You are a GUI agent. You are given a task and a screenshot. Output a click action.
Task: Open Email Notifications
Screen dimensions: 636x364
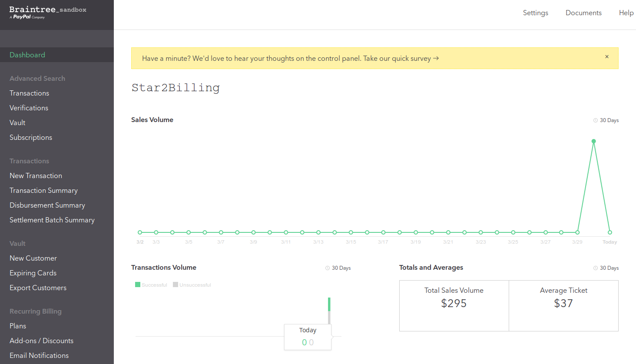coord(39,355)
